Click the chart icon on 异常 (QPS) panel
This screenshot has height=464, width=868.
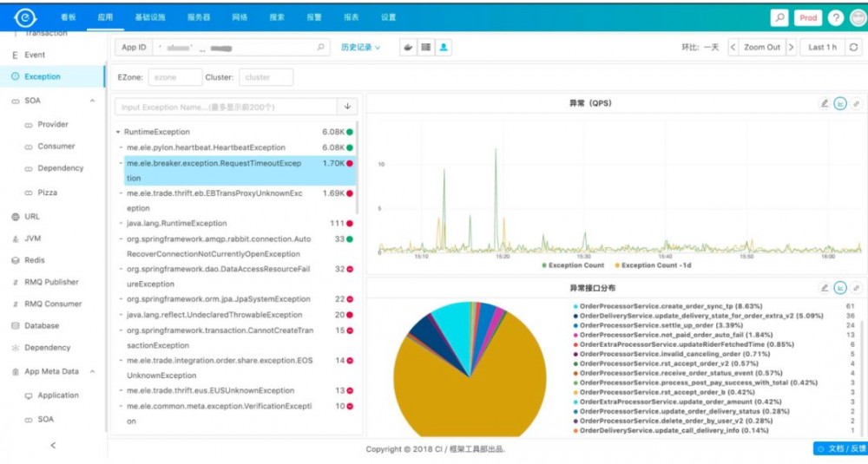(x=840, y=103)
